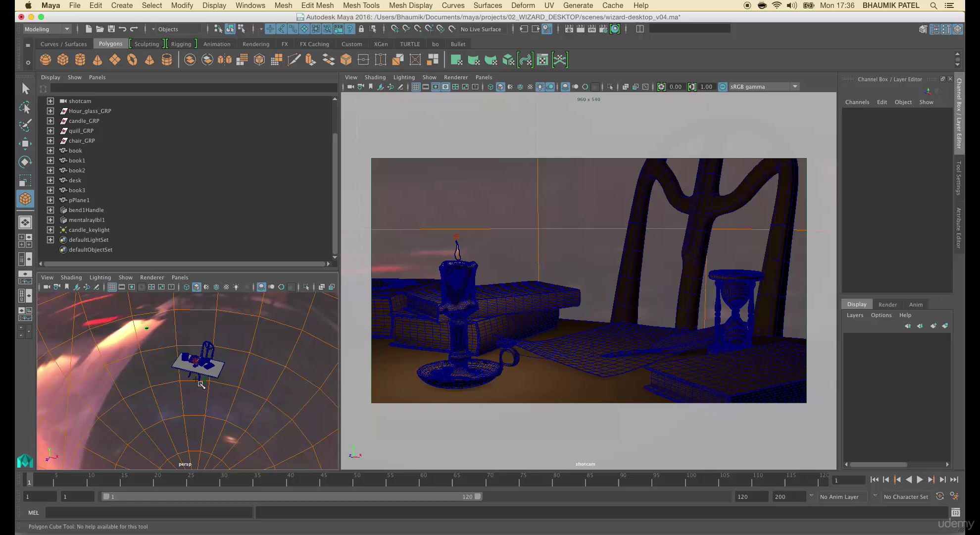Viewport: 980px width, 535px height.
Task: Click the Outliner horizontal scrollbar
Action: pos(185,264)
